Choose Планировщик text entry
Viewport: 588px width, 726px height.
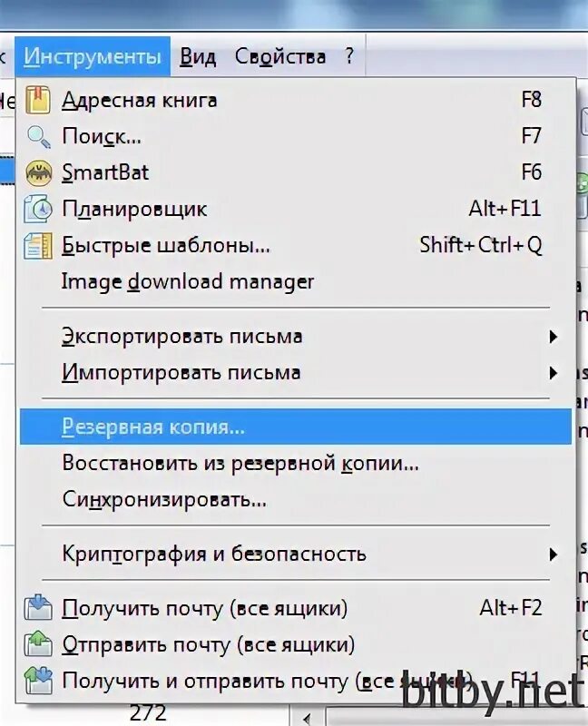[x=134, y=209]
